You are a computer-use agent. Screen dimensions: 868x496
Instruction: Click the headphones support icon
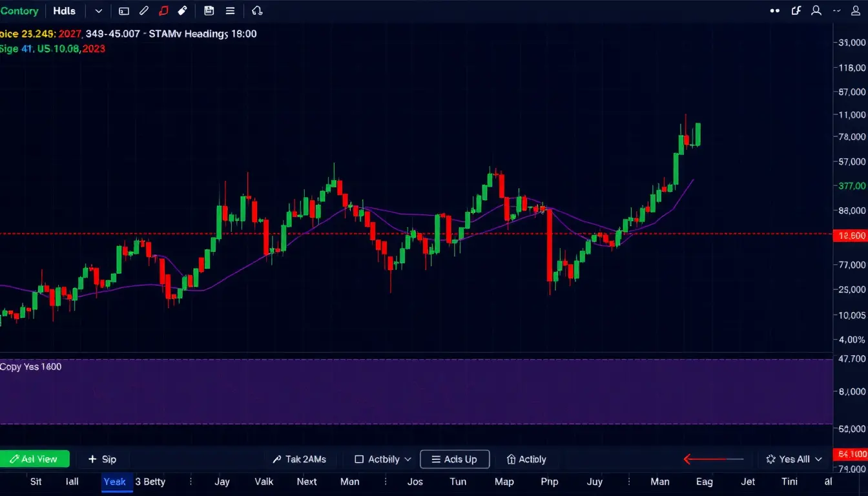coord(257,10)
